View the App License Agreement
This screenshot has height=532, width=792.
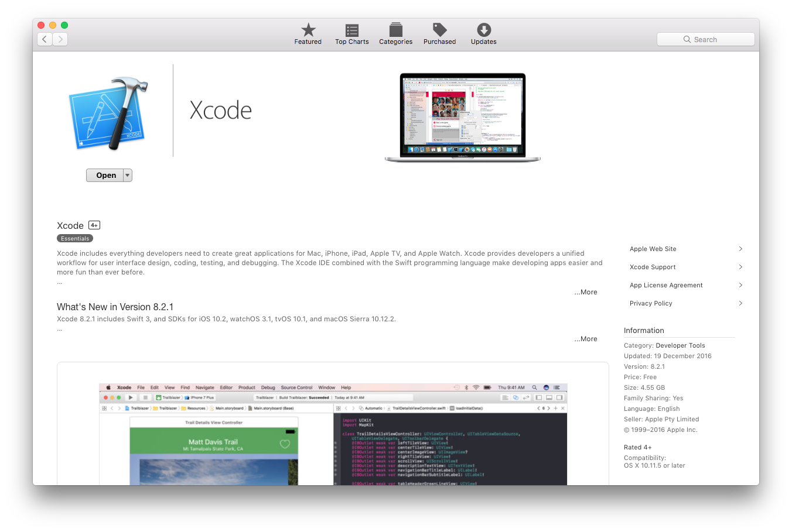coord(666,285)
